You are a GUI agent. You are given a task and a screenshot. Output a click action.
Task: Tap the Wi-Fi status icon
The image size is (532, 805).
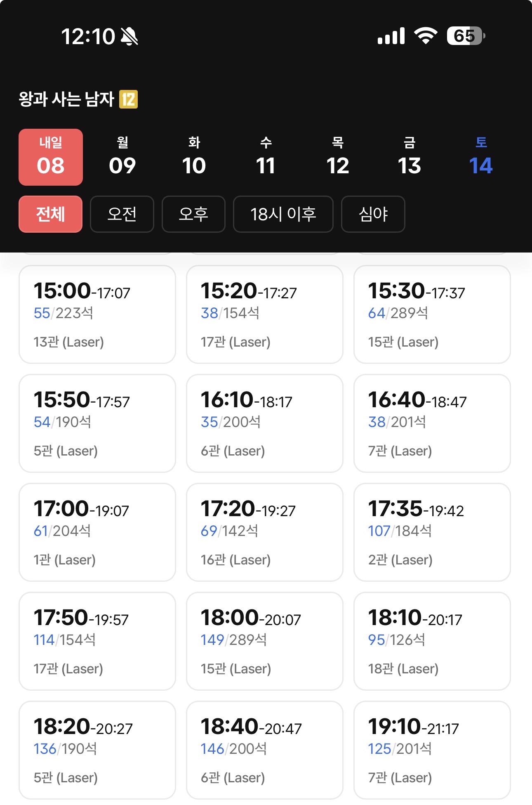pos(426,36)
